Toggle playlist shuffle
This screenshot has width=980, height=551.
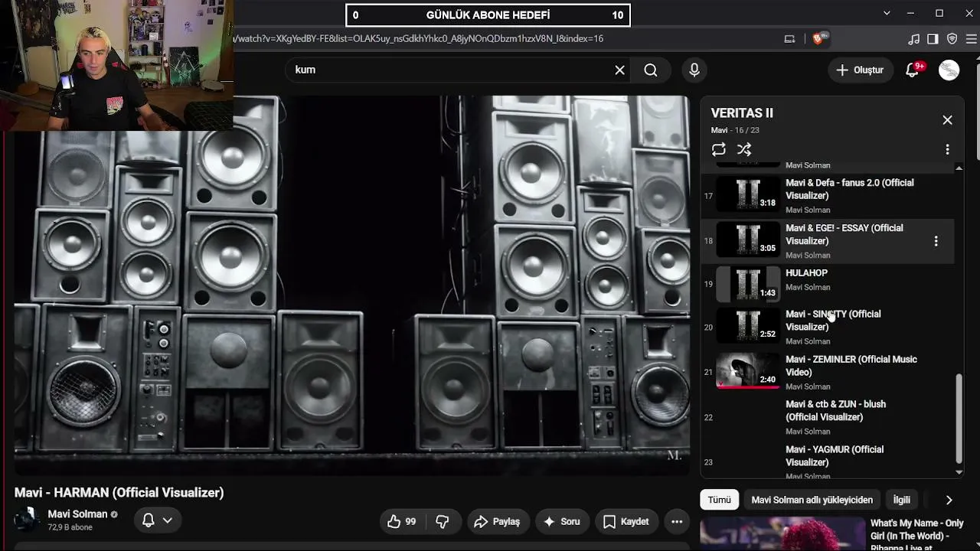pos(744,149)
